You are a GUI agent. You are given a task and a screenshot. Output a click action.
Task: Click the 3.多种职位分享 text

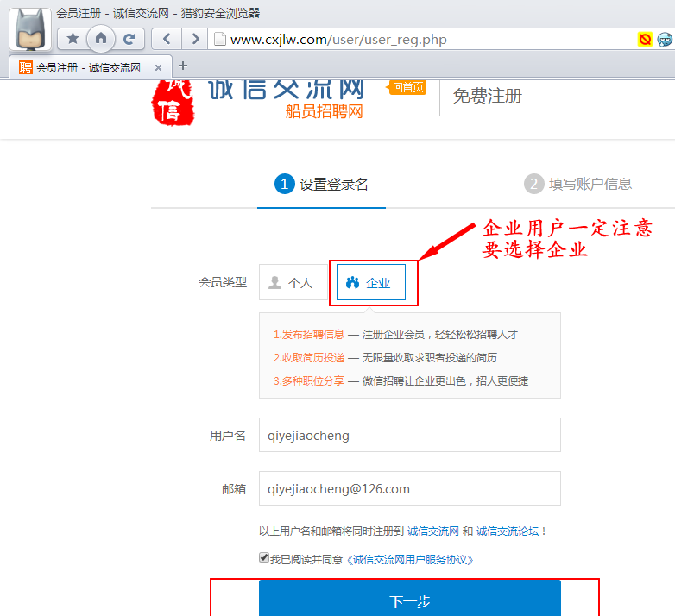309,380
